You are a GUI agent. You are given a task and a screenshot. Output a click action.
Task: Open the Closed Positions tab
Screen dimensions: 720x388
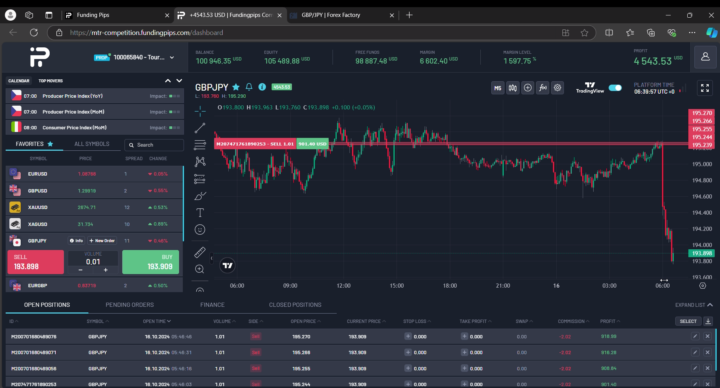point(295,305)
